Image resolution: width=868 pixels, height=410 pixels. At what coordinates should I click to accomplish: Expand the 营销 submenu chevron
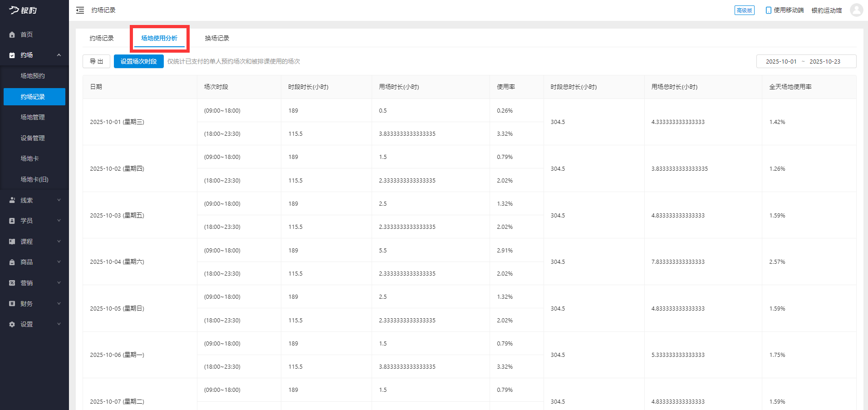click(59, 283)
